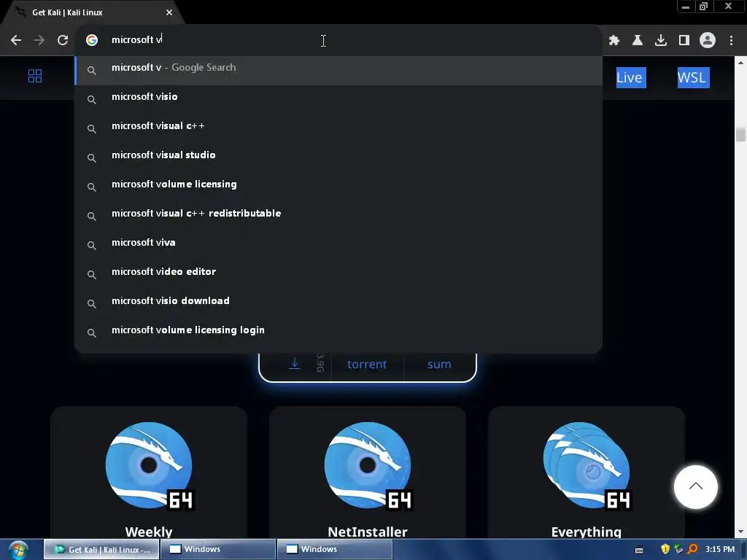Click the image download arrow icon
Image resolution: width=747 pixels, height=560 pixels.
tap(295, 364)
